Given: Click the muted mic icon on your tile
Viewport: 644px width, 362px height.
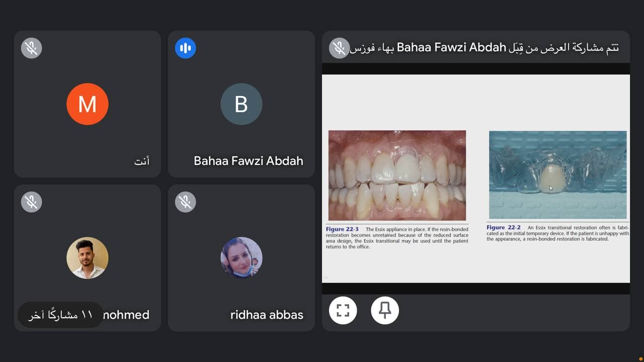Looking at the screenshot, I should pos(31,48).
